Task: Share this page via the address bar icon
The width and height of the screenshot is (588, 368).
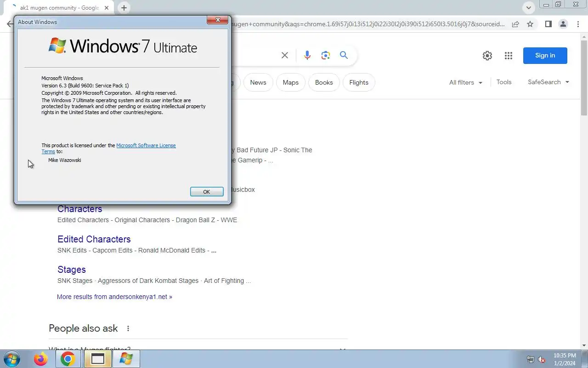Action: tap(515, 24)
